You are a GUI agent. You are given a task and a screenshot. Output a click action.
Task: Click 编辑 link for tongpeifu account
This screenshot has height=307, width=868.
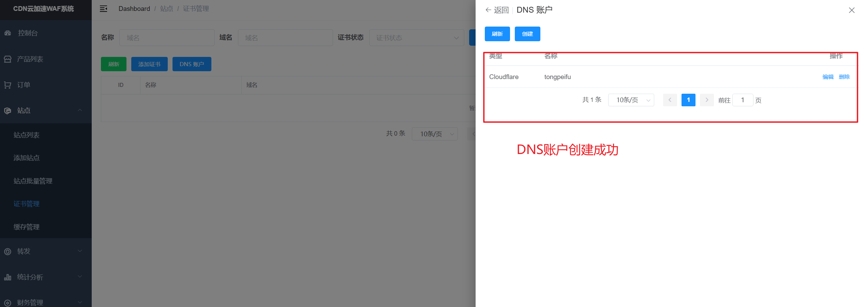pos(827,77)
